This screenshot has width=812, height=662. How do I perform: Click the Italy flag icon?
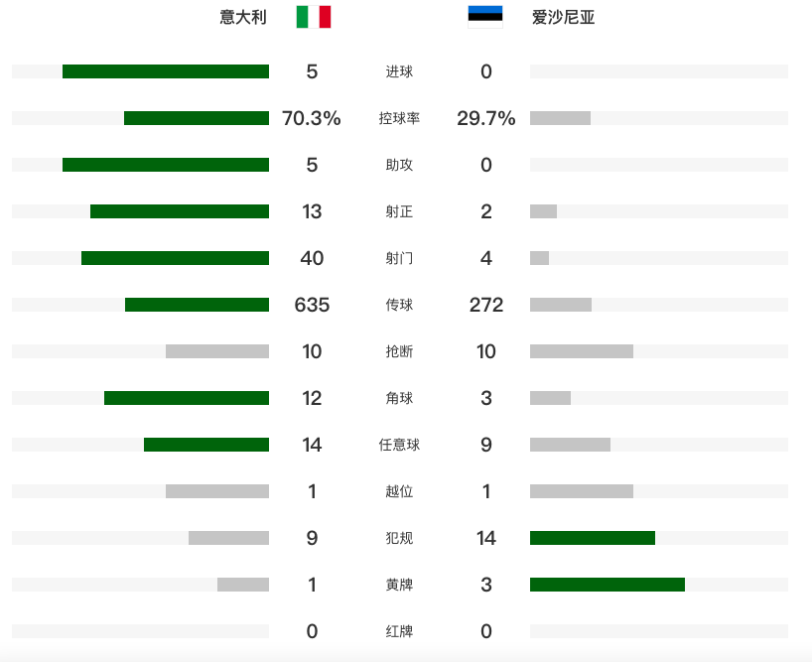314,17
